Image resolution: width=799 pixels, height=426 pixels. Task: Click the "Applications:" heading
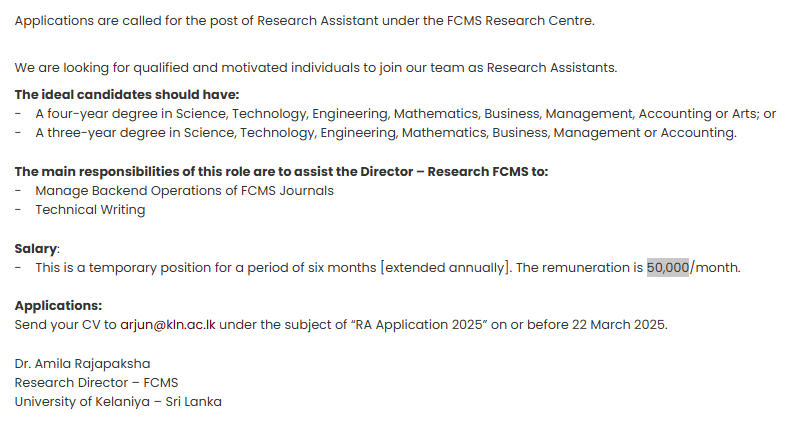(x=58, y=306)
